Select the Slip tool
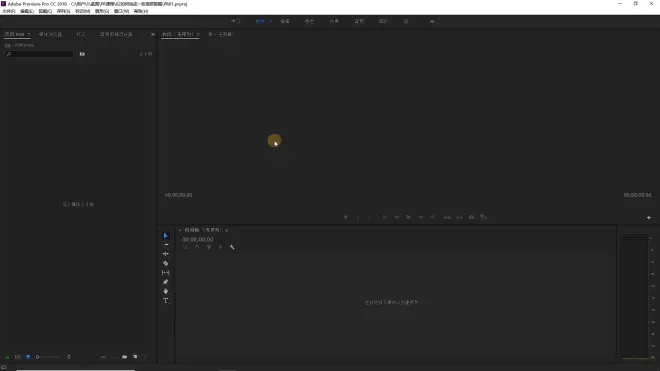 click(x=165, y=272)
